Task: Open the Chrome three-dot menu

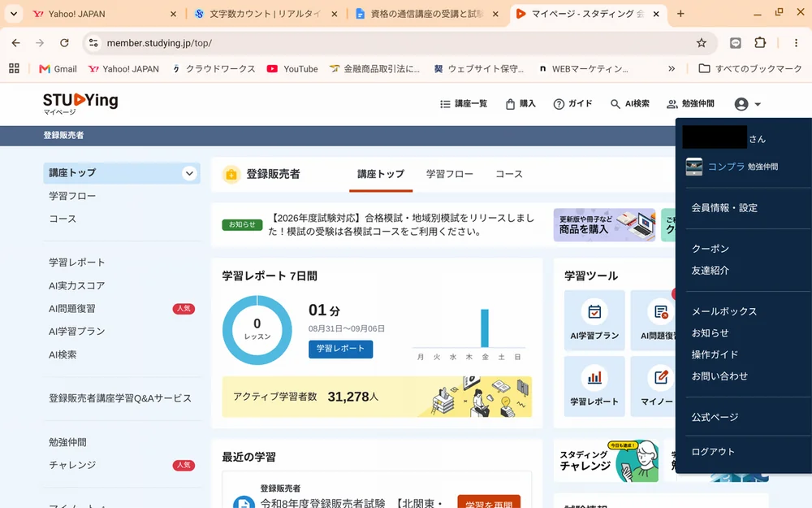Action: (796, 43)
